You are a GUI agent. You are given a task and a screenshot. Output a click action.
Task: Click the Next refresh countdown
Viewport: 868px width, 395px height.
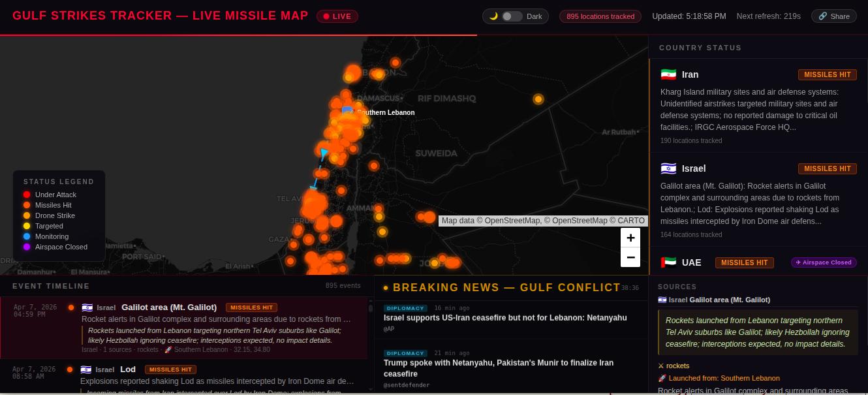[x=769, y=16]
